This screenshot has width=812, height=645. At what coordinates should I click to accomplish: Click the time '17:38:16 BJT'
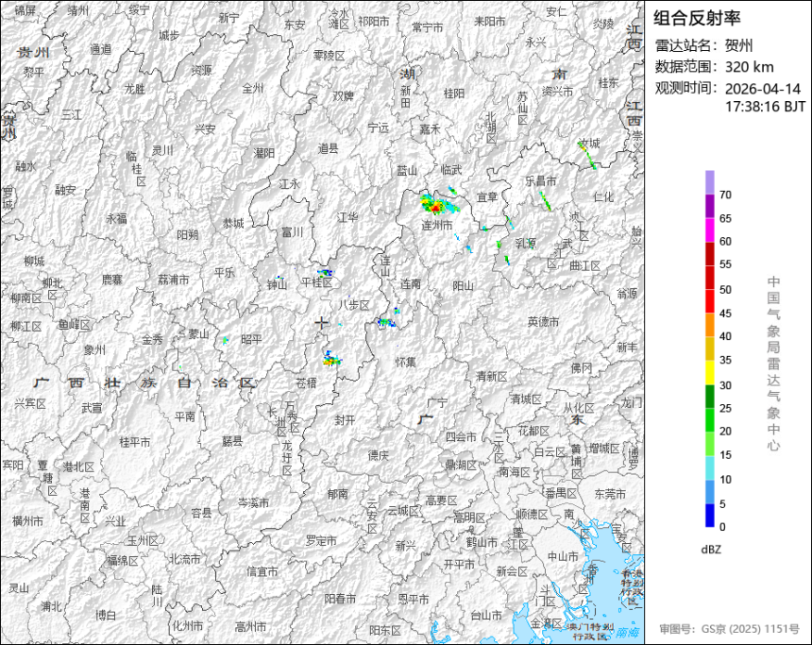coord(766,107)
